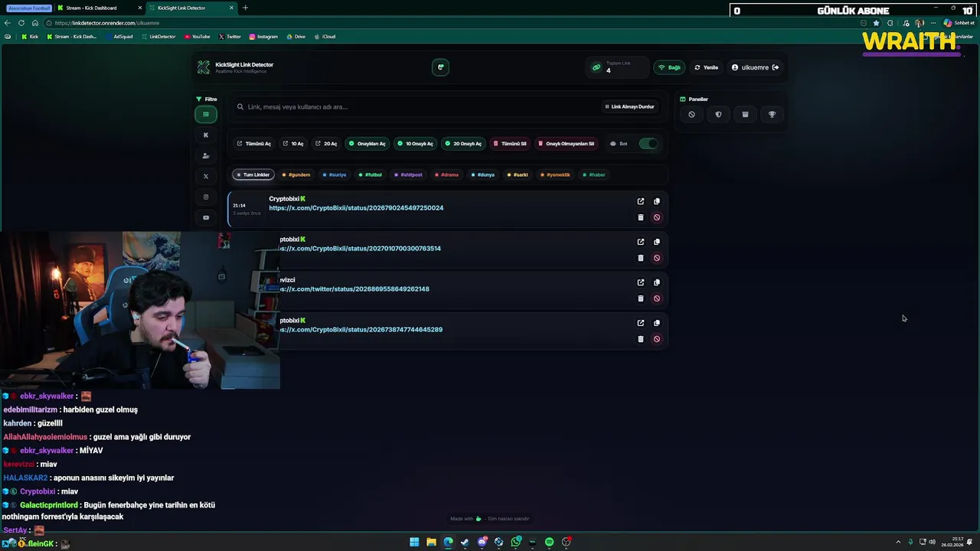
Task: Click the Bağlı connection status button
Action: (x=670, y=67)
